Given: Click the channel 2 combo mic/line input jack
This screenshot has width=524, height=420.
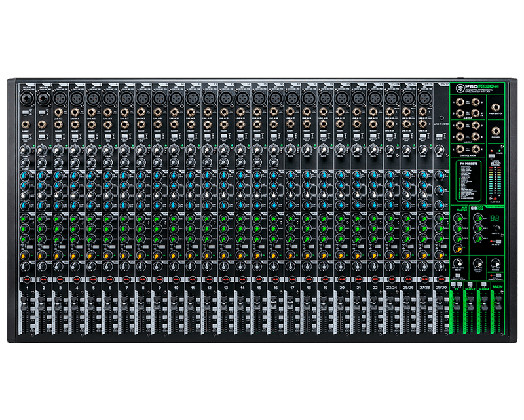Looking at the screenshot, I should pyautogui.click(x=42, y=98).
